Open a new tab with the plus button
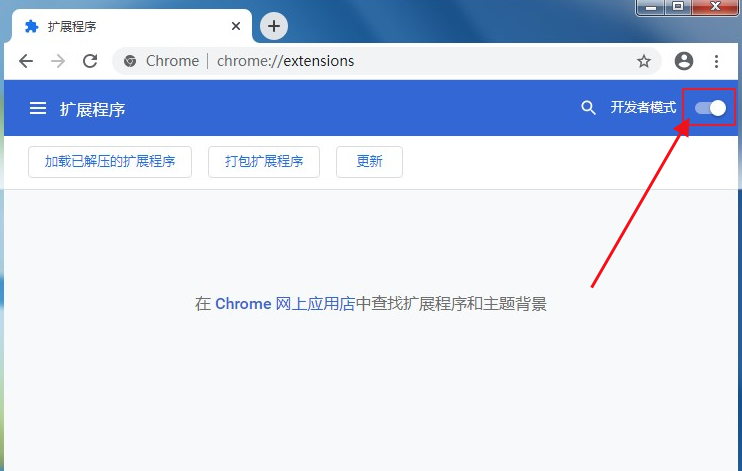The width and height of the screenshot is (742, 471). [x=274, y=26]
